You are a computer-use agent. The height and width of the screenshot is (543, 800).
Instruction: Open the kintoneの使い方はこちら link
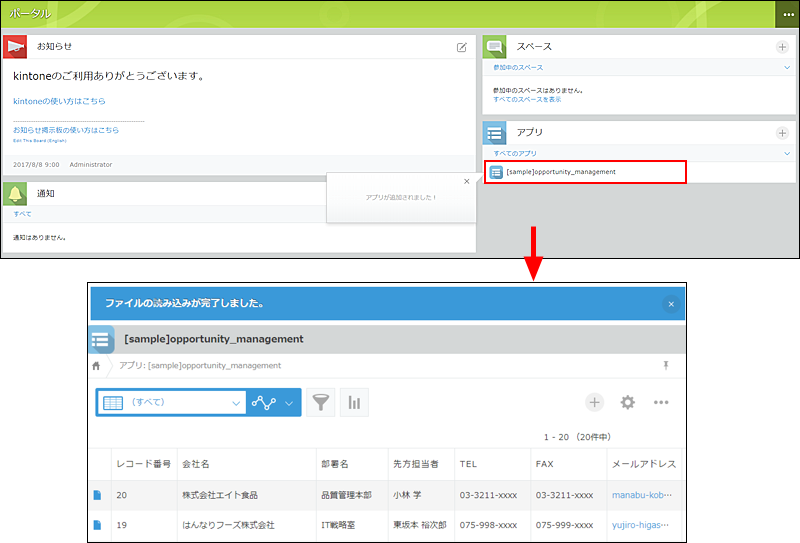click(59, 101)
